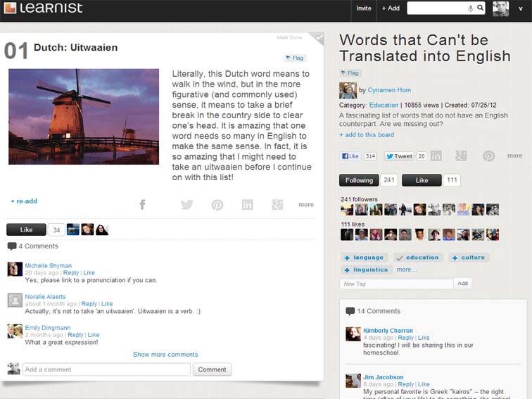Flag the Words board under the title
The image size is (532, 399).
tap(350, 73)
